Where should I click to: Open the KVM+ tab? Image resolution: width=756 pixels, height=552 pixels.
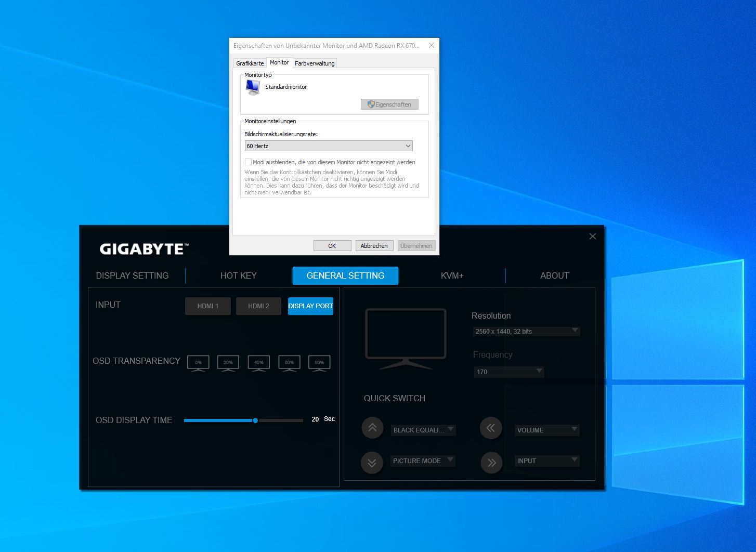click(x=452, y=275)
